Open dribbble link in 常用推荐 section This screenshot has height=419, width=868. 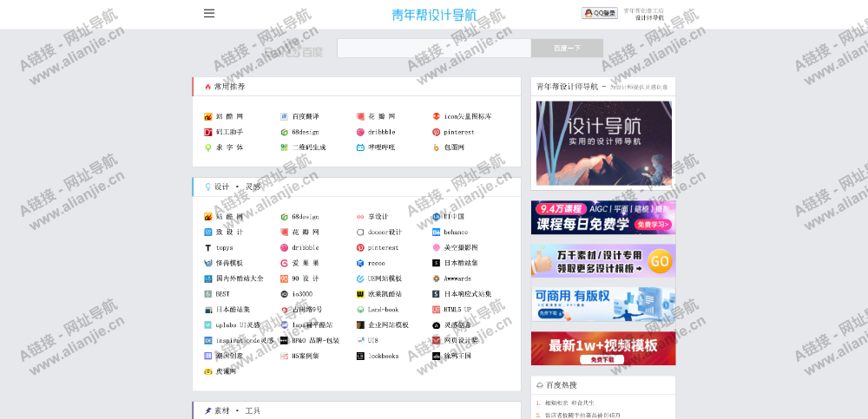point(382,132)
